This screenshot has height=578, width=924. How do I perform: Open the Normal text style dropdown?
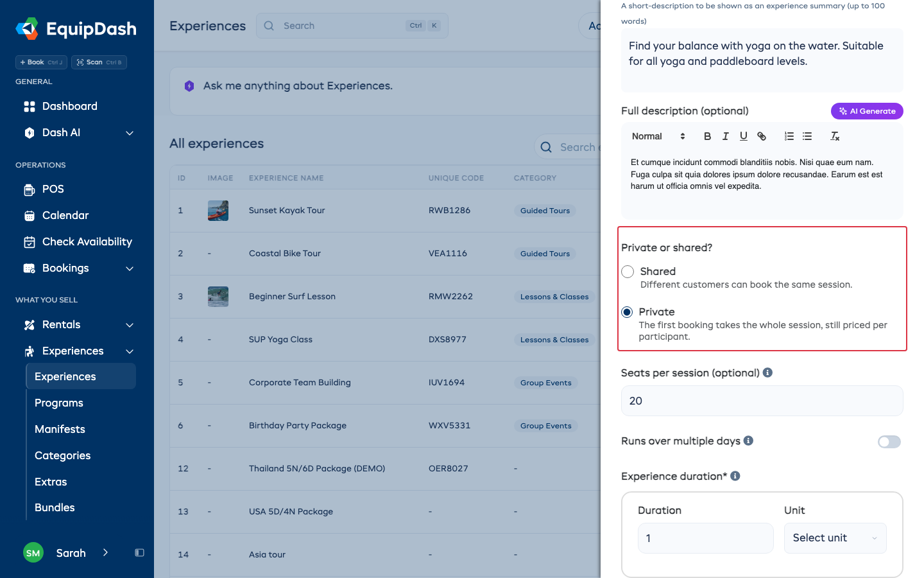[x=659, y=136]
